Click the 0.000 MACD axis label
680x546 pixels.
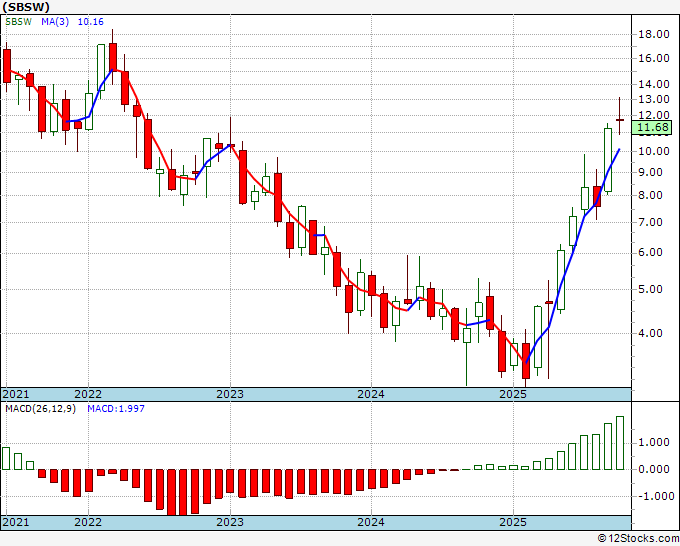654,470
